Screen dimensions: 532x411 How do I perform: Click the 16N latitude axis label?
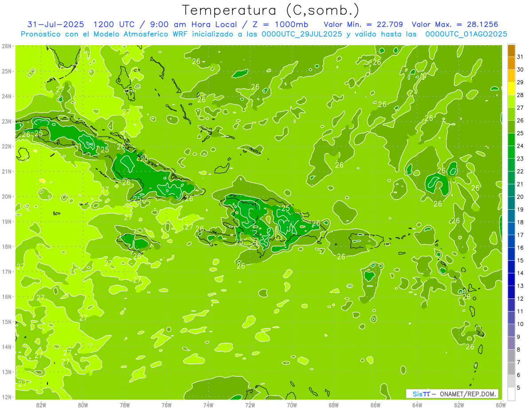click(x=7, y=297)
